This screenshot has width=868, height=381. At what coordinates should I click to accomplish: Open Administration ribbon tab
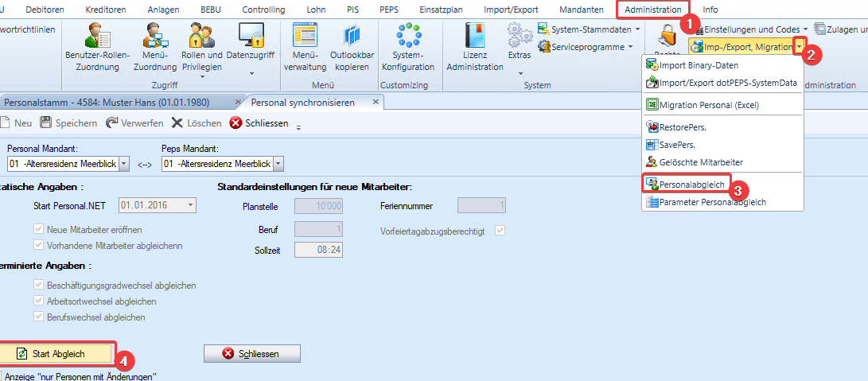[653, 10]
